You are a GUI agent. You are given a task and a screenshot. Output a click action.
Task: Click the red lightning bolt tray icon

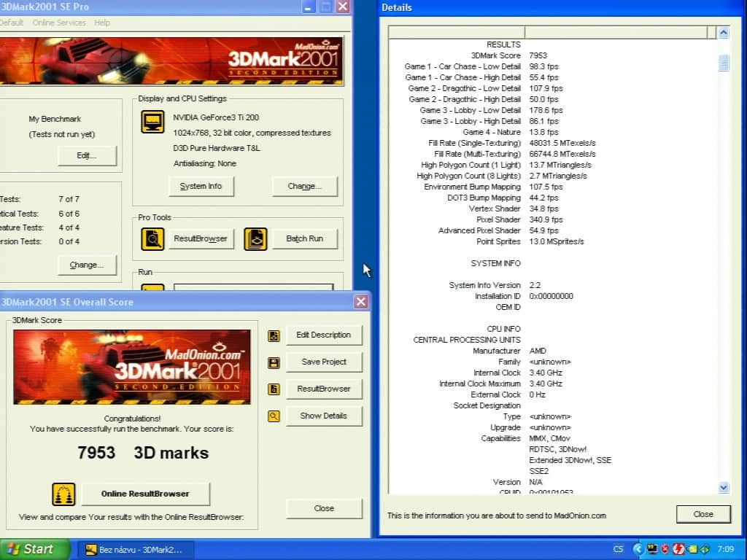coord(678,549)
